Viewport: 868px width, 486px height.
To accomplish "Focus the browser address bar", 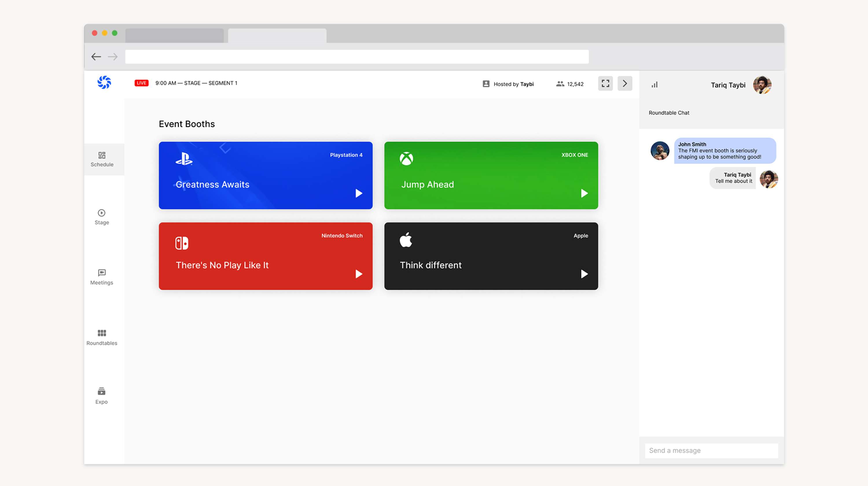I will point(357,57).
